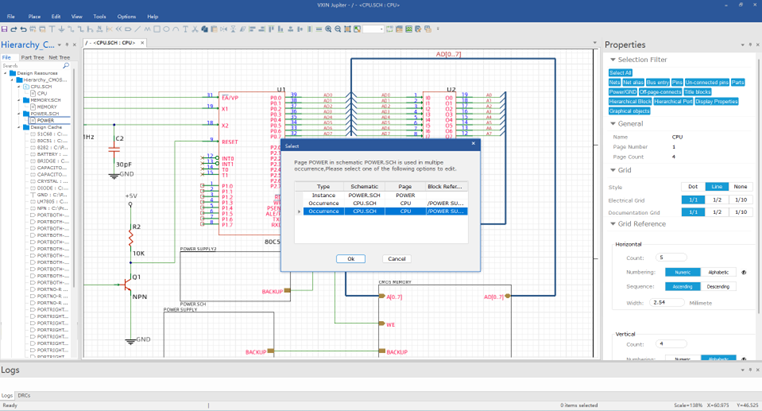Switch to the Net Tree tab
762x411 pixels.
(59, 57)
